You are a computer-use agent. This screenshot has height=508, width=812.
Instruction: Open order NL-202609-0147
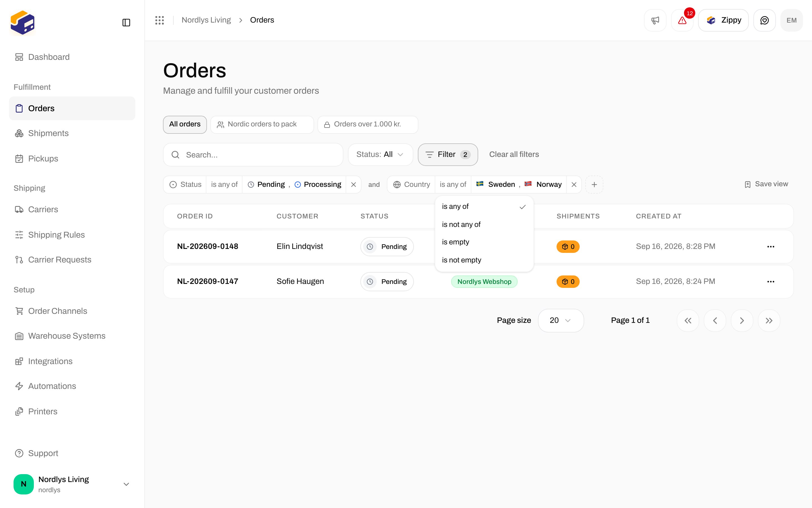point(208,282)
